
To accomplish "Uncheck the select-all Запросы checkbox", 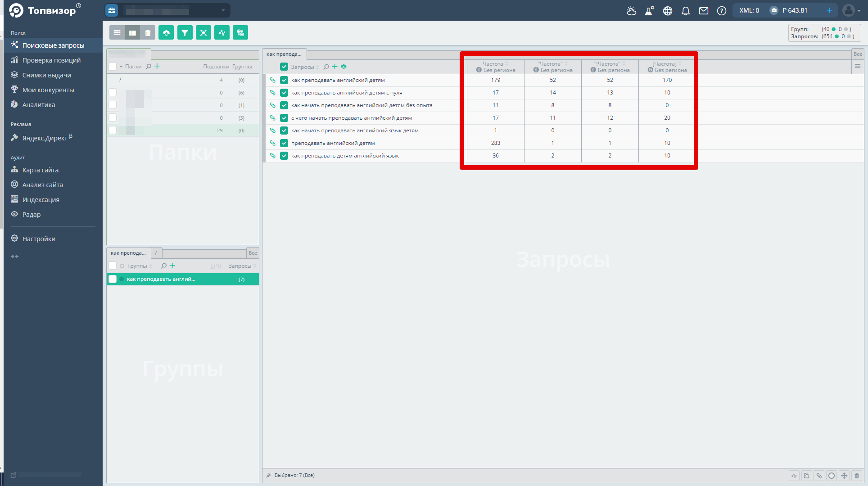I will (x=284, y=67).
